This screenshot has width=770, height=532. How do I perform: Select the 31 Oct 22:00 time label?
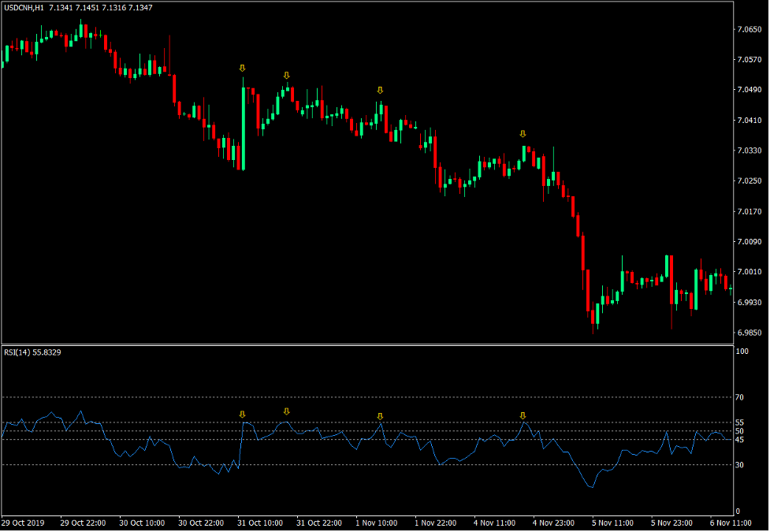coord(319,523)
